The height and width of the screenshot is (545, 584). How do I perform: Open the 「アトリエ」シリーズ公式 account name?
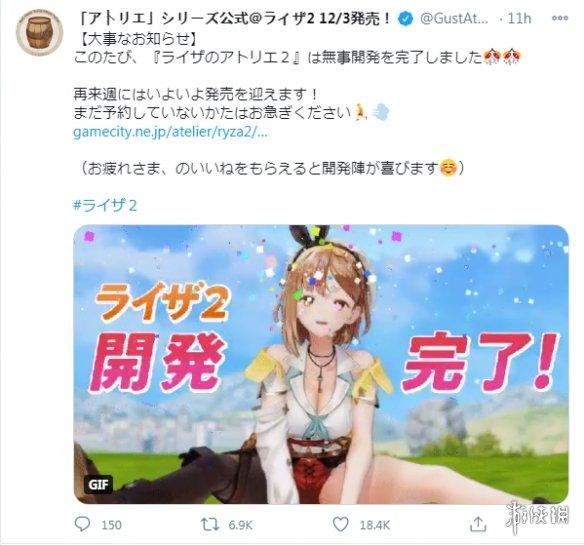[236, 18]
